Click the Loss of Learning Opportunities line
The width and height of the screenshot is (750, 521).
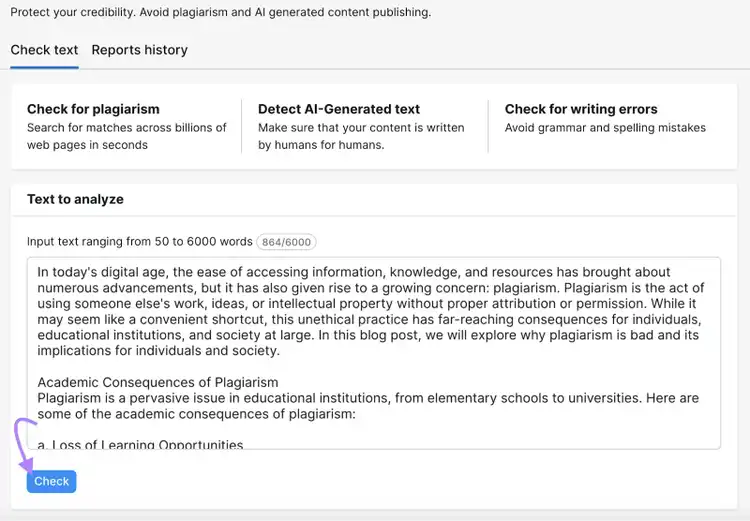pos(140,444)
